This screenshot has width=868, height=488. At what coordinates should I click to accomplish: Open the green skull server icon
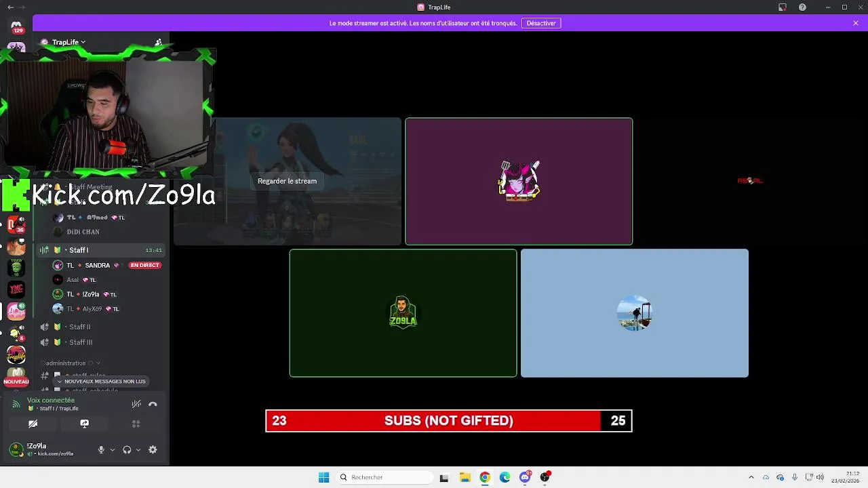(x=16, y=268)
